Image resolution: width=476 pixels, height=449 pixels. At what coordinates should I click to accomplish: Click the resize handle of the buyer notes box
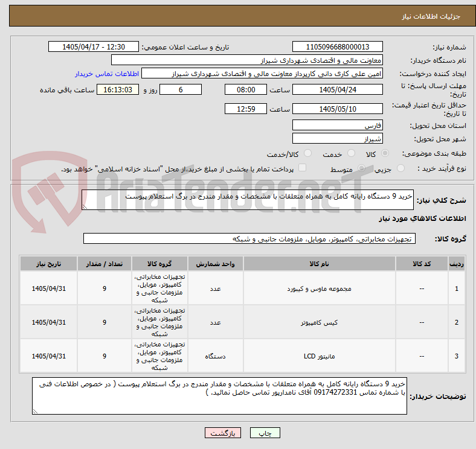pyautogui.click(x=35, y=412)
